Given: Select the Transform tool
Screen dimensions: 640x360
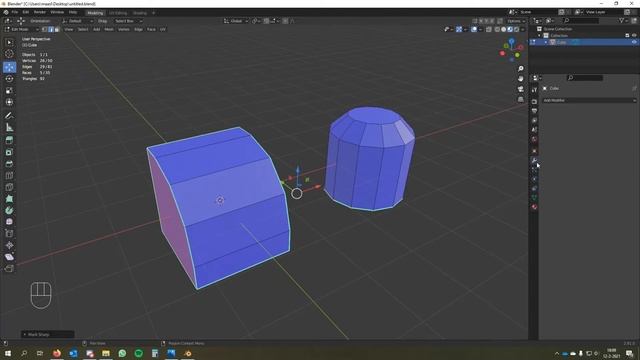Looking at the screenshot, I should (x=9, y=102).
